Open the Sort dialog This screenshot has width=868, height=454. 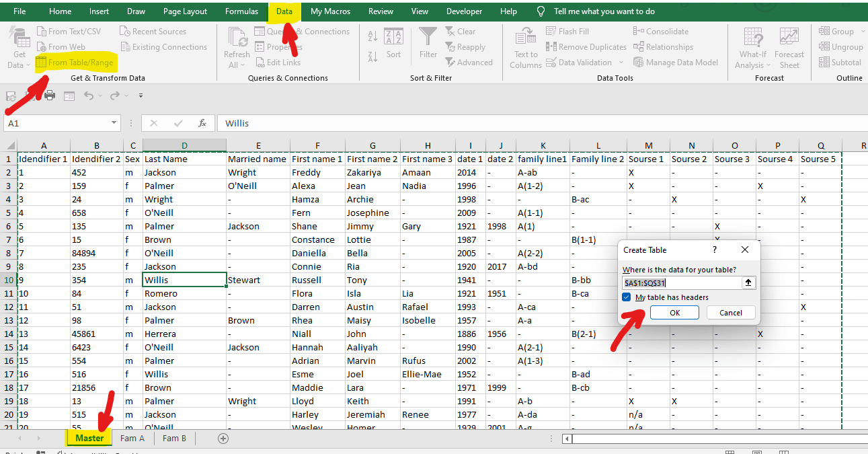coord(393,44)
